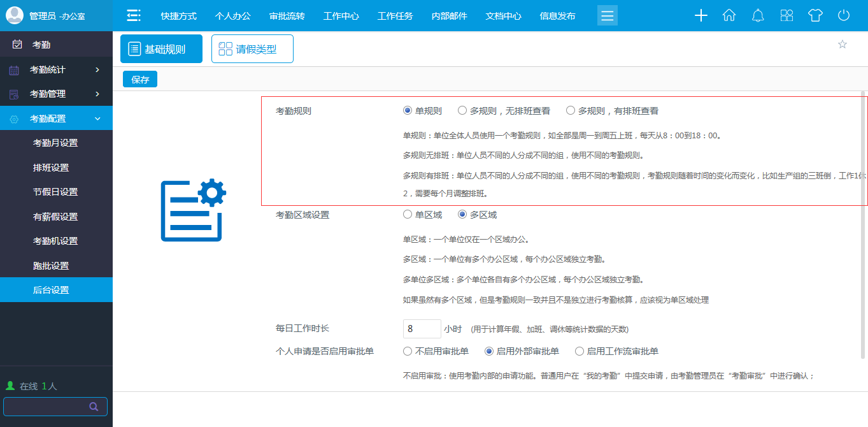The image size is (868, 427).
Task: Click the hamburger menu icon beside 信息发布
Action: (607, 15)
